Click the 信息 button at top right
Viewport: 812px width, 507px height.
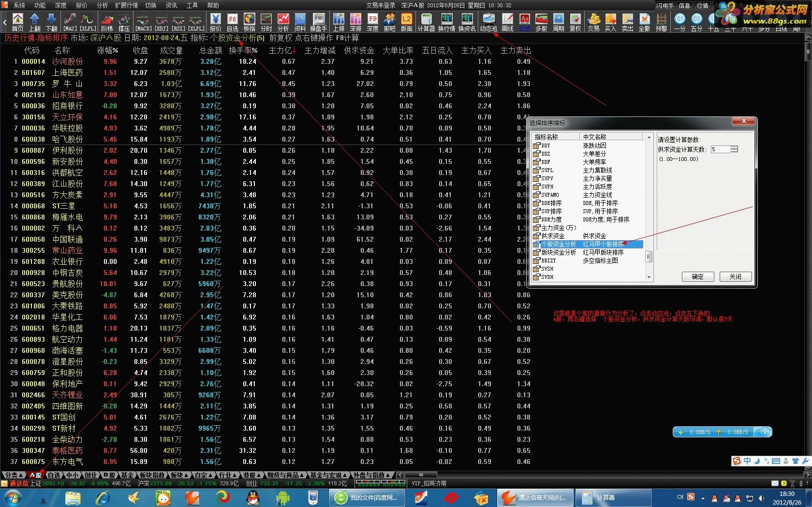pos(684,5)
